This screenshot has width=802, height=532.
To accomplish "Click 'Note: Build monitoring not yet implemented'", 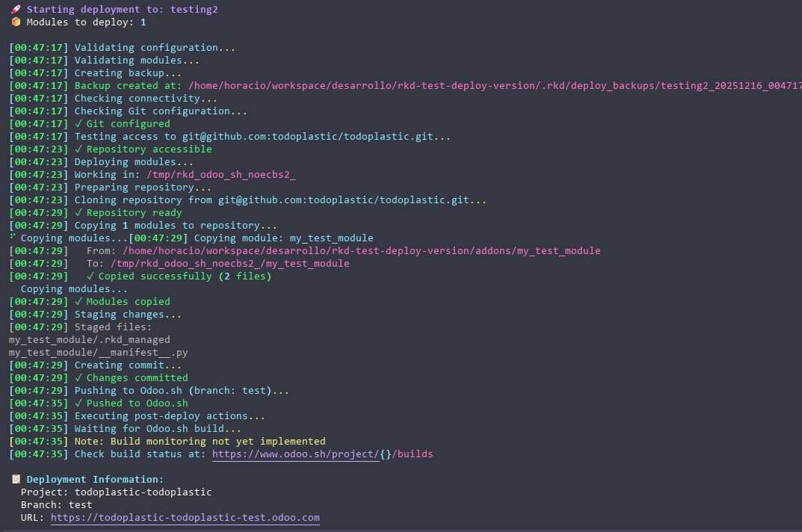I will [200, 442].
